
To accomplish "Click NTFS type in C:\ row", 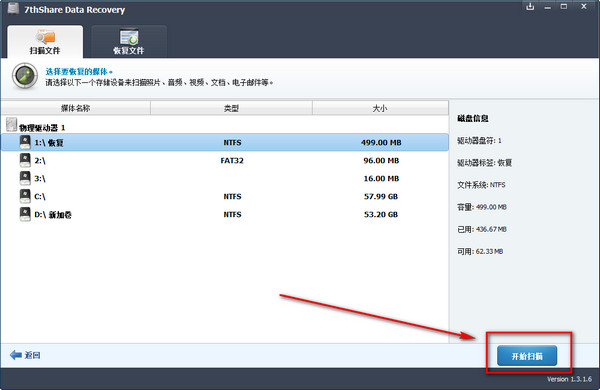I will point(232,196).
